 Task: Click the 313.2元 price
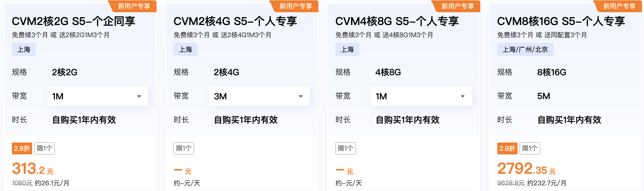(x=32, y=169)
